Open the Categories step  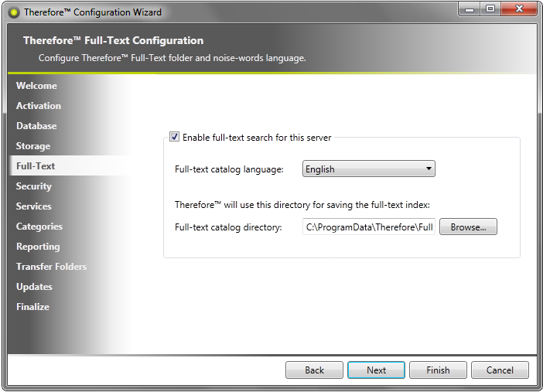point(39,226)
